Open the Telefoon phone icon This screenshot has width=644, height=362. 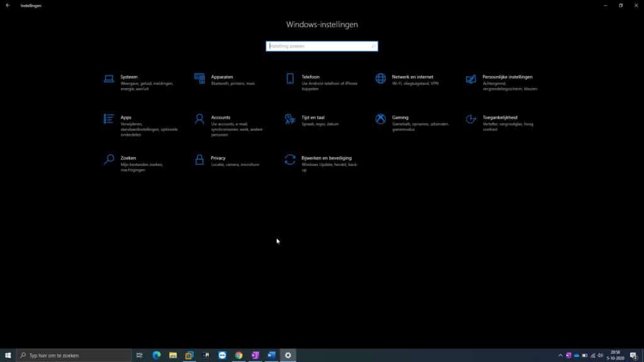[x=290, y=79]
